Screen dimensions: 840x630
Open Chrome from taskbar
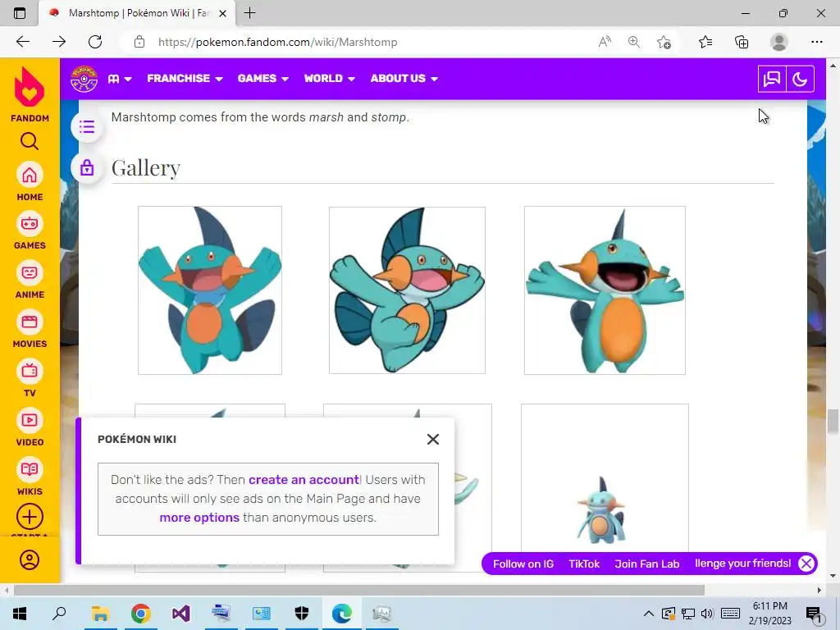click(x=141, y=614)
